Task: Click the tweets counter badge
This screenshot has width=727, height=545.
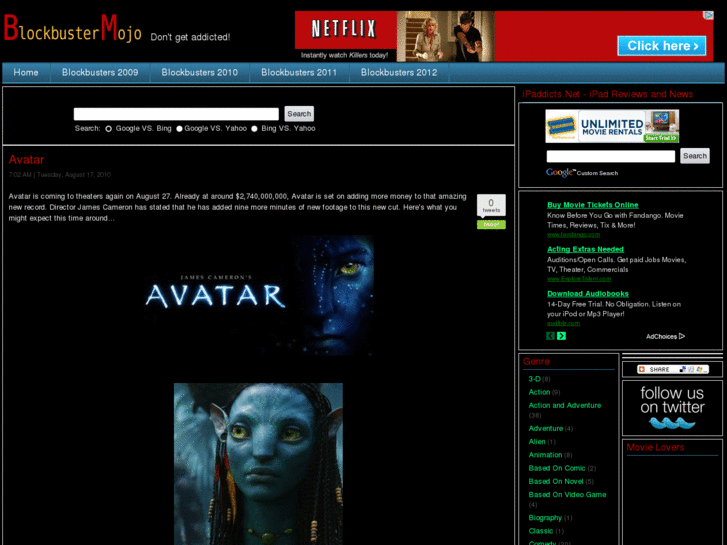Action: tap(491, 205)
